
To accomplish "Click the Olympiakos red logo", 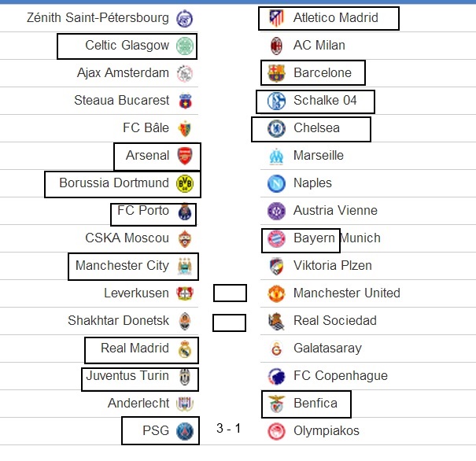I will coord(276,431).
